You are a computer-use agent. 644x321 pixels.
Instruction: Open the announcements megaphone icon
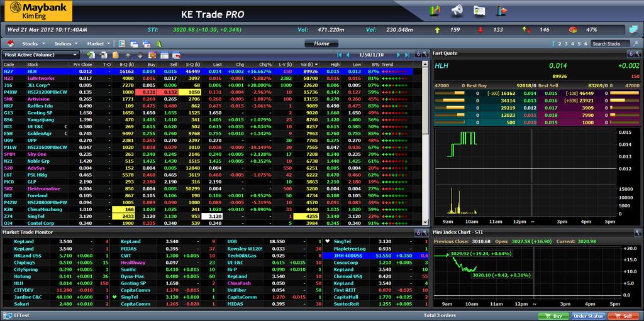(457, 11)
